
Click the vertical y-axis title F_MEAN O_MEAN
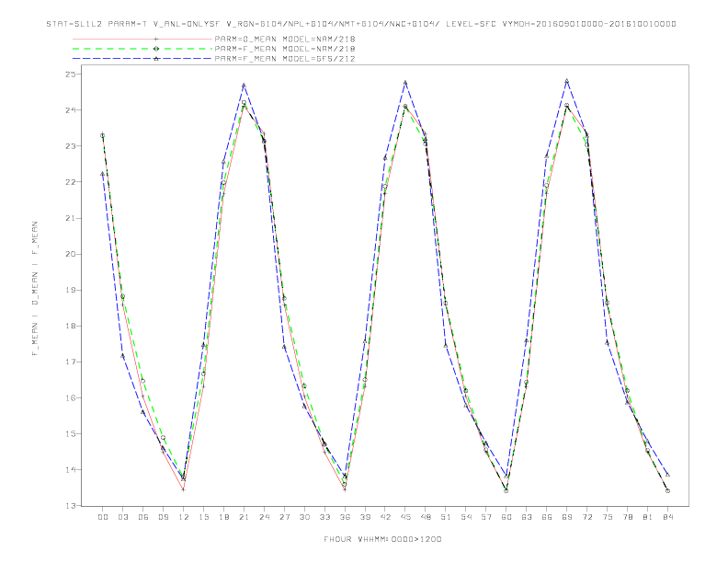coord(35,289)
